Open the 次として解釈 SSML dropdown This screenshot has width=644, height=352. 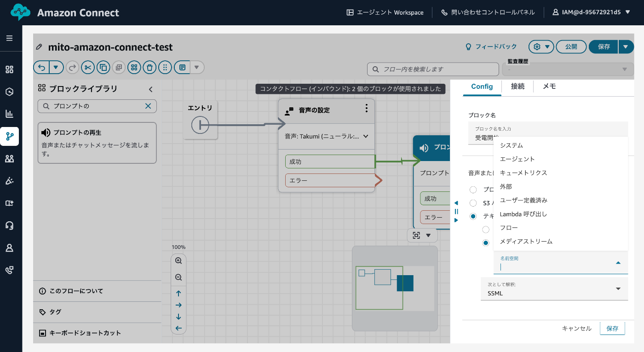[x=554, y=289]
